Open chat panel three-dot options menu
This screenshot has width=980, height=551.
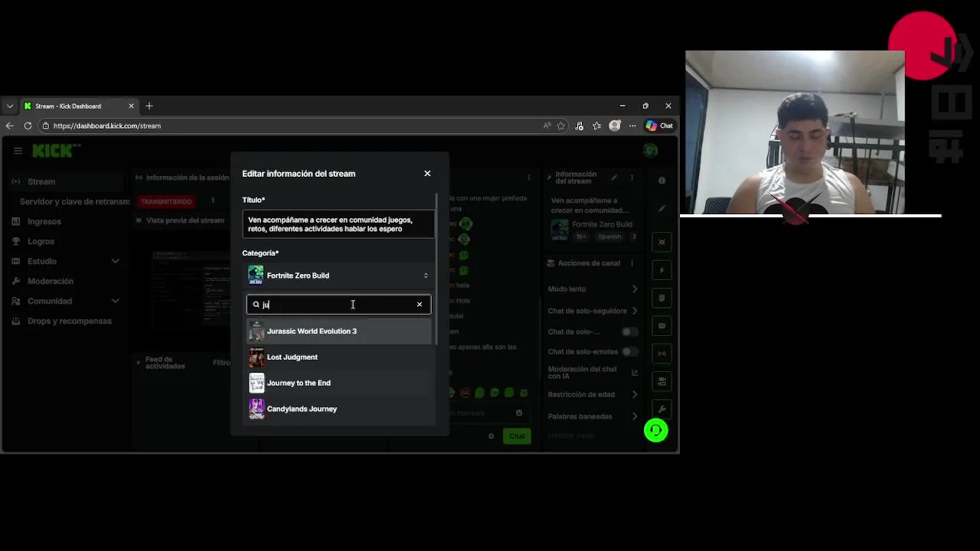point(528,178)
